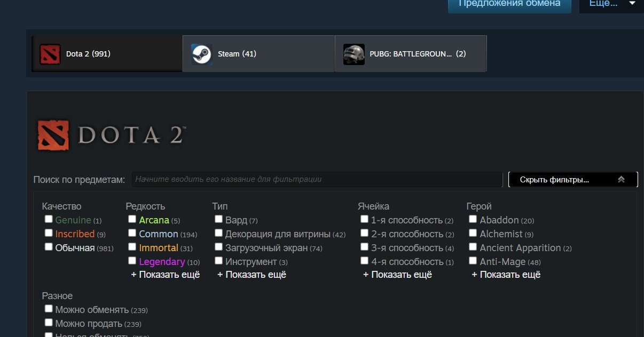
Task: Filter by hero Alchemist checkbox
Action: pos(473,233)
